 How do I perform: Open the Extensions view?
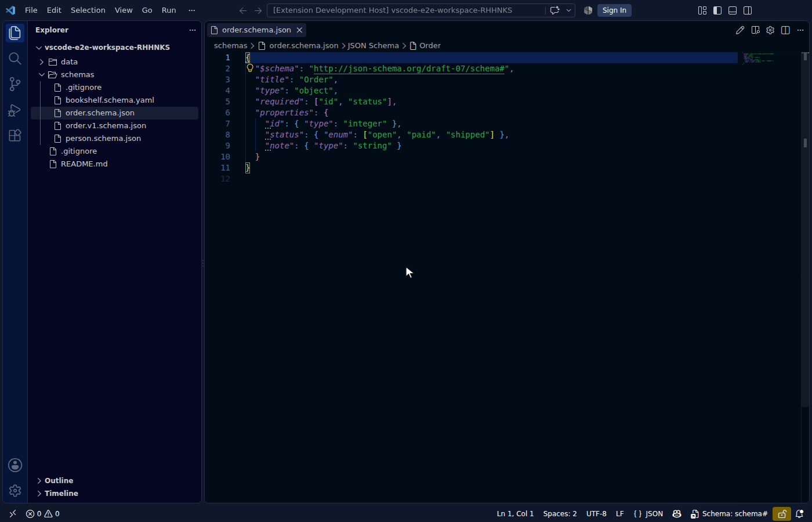15,135
